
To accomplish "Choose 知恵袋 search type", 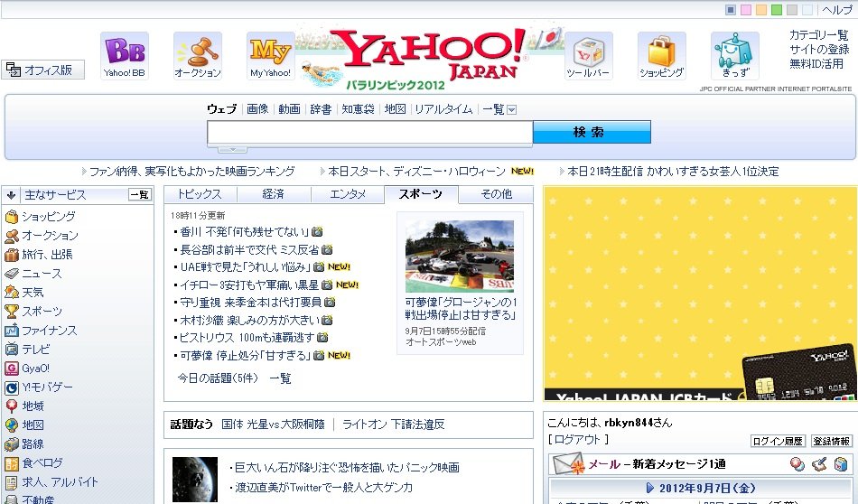I will point(358,109).
